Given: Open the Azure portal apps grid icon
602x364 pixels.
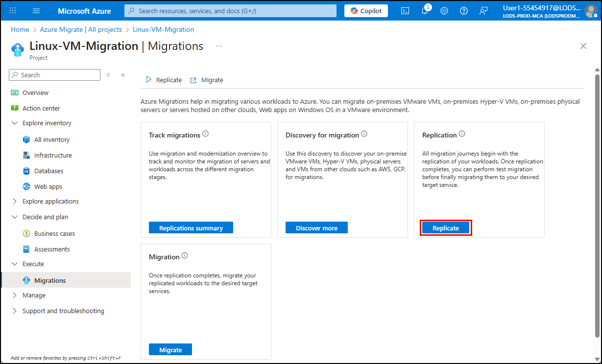Looking at the screenshot, I should (13, 11).
